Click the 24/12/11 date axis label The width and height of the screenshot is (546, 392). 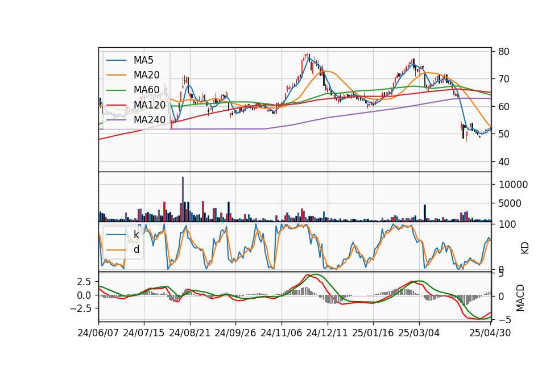click(327, 333)
